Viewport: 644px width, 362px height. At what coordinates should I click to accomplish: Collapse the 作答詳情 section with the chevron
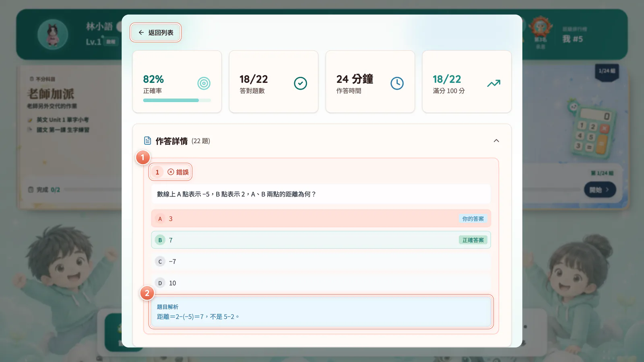coord(496,141)
